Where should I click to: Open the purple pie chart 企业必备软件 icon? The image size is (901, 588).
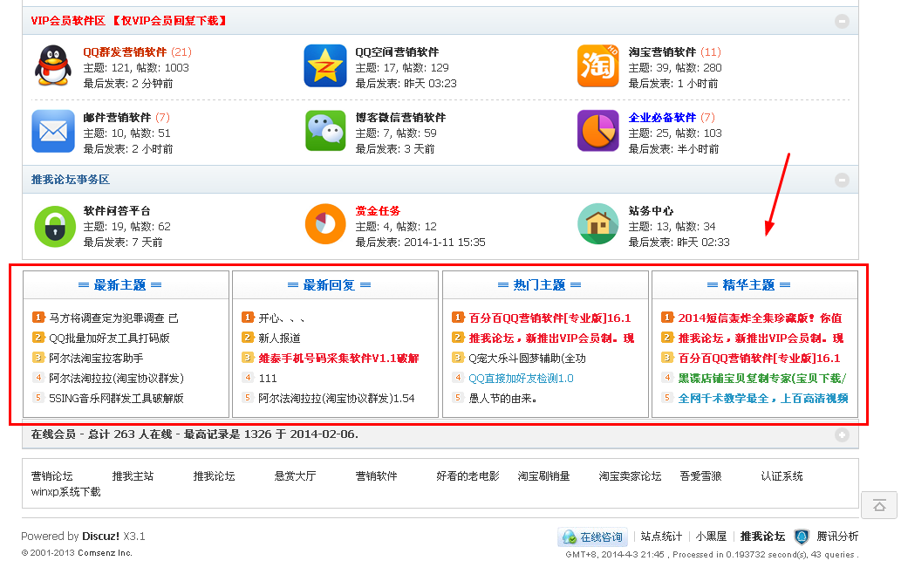597,132
